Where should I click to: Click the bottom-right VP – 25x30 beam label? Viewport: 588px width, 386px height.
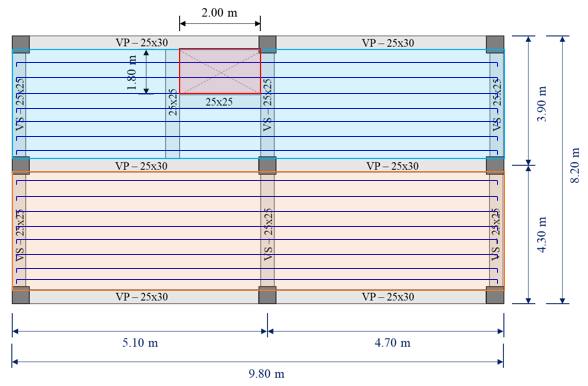[x=388, y=297]
